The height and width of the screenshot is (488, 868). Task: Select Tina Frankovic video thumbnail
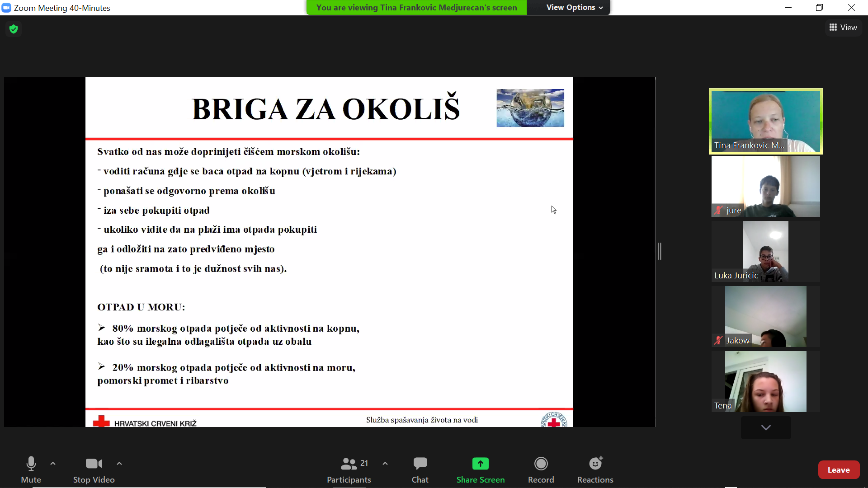pos(766,121)
